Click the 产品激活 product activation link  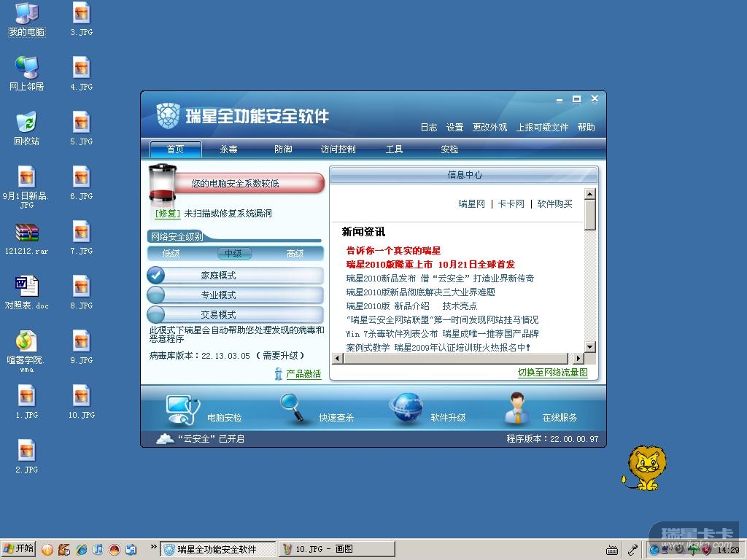(303, 374)
